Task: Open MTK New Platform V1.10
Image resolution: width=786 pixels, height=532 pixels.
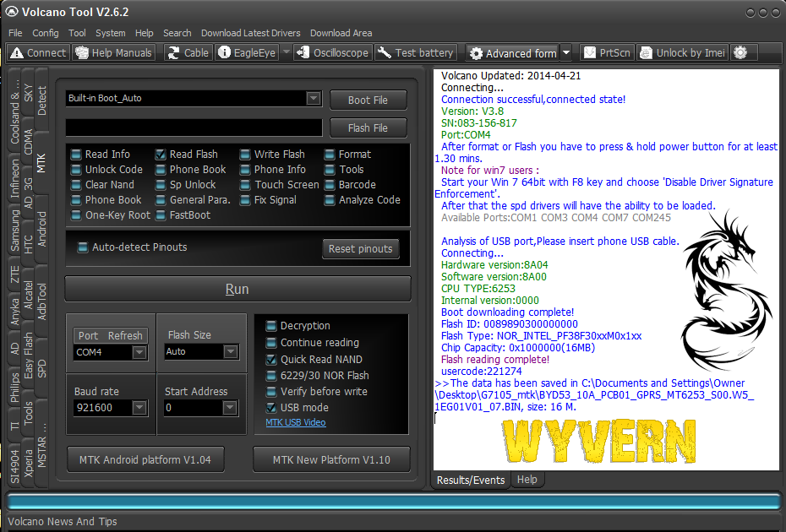Action: (x=331, y=460)
